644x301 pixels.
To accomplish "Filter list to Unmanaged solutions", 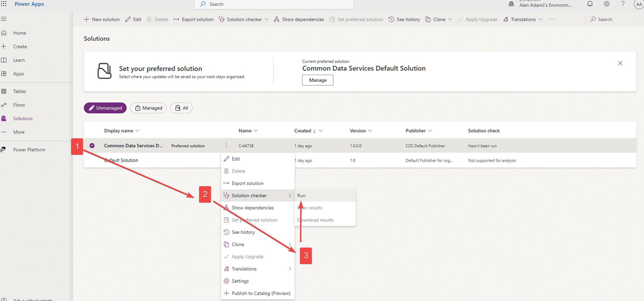I will pyautogui.click(x=105, y=108).
